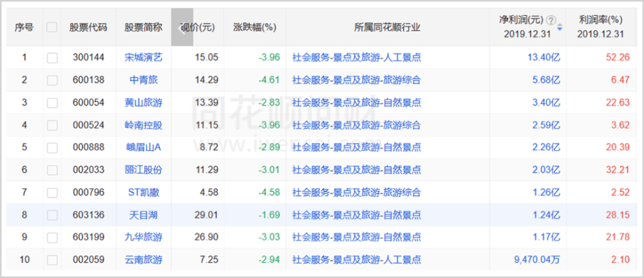Click 九华旅游's 自然景点 industry link
This screenshot has width=644, height=278.
402,237
